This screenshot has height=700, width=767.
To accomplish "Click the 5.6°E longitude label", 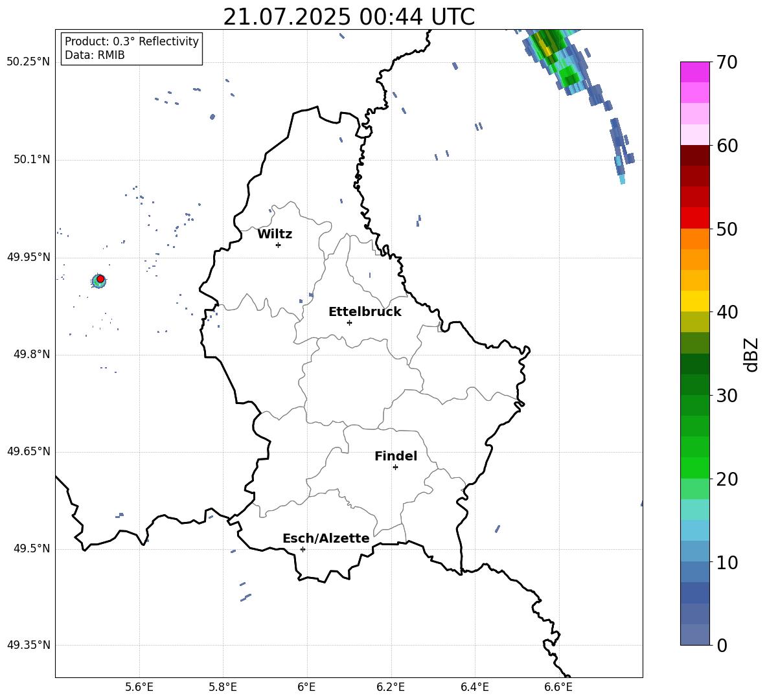I will (x=139, y=687).
